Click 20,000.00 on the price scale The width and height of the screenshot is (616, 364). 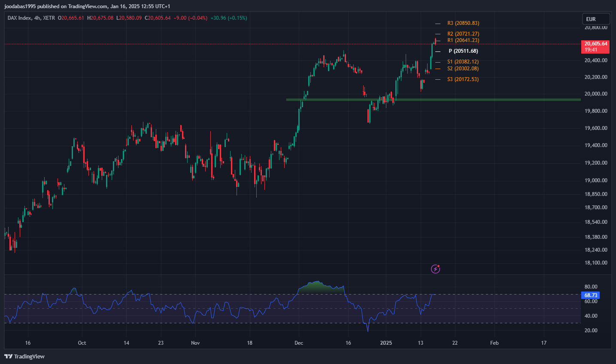tap(596, 94)
